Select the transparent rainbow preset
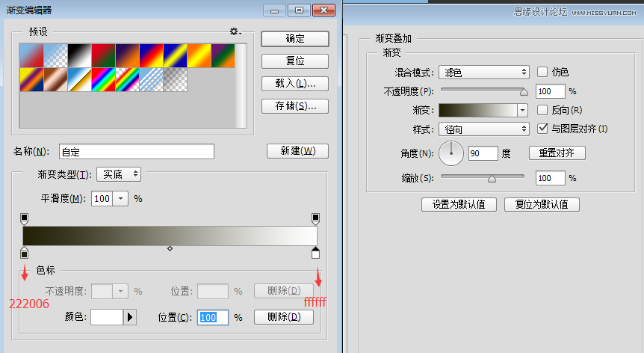The width and height of the screenshot is (644, 353). point(127,80)
